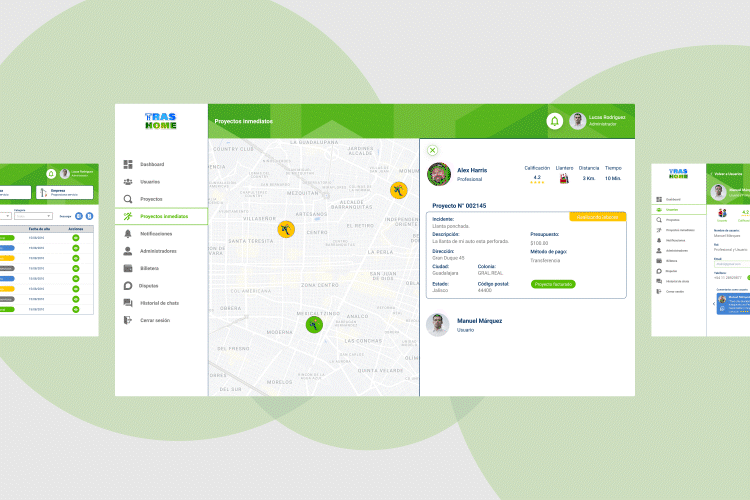Viewport: 750px width, 500px height.
Task: Open Disputas in the main sidebar
Action: coord(149,285)
